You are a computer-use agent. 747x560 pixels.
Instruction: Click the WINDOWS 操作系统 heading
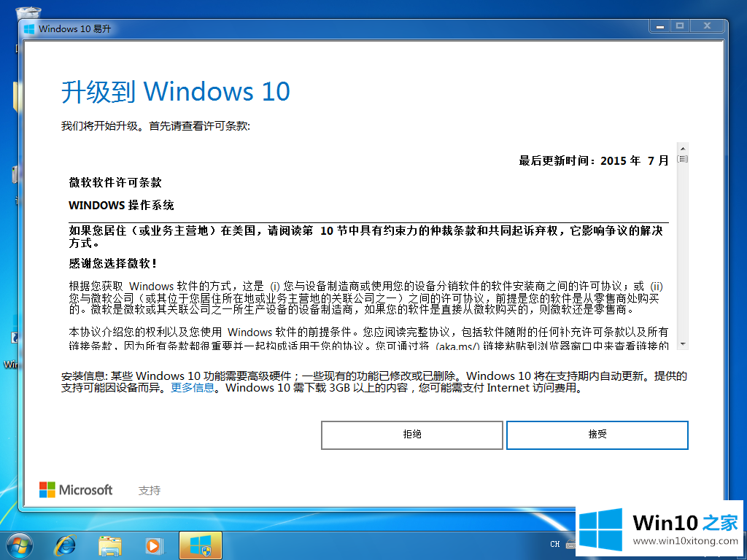tap(122, 205)
